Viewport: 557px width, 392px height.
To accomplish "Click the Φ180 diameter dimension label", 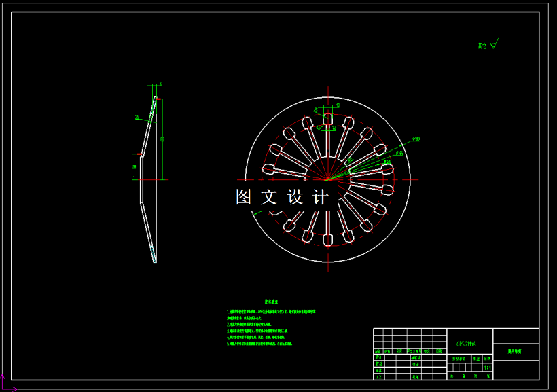I will tap(416, 139).
